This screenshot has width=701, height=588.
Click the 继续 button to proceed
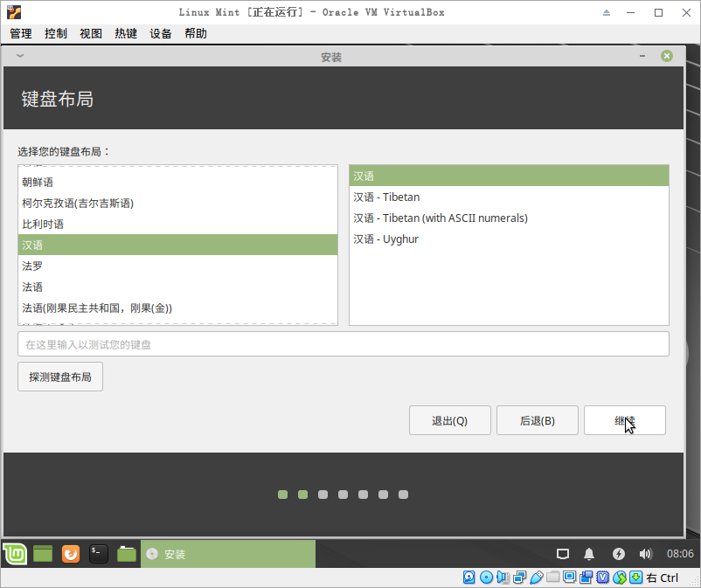(x=625, y=420)
